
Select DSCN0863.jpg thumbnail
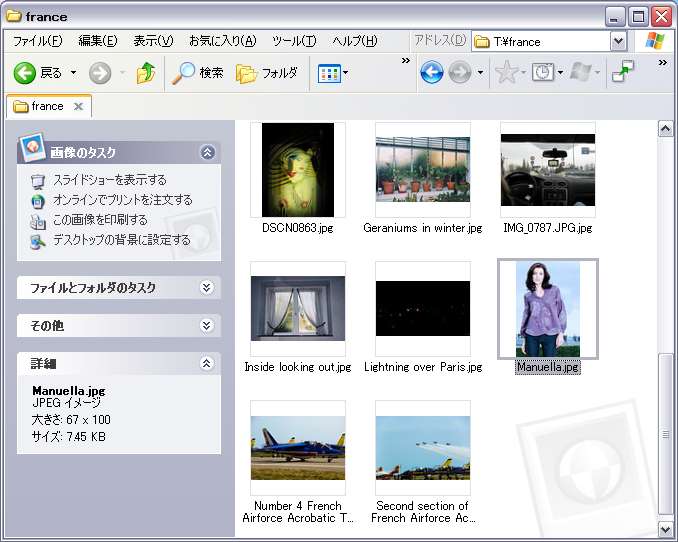[298, 170]
